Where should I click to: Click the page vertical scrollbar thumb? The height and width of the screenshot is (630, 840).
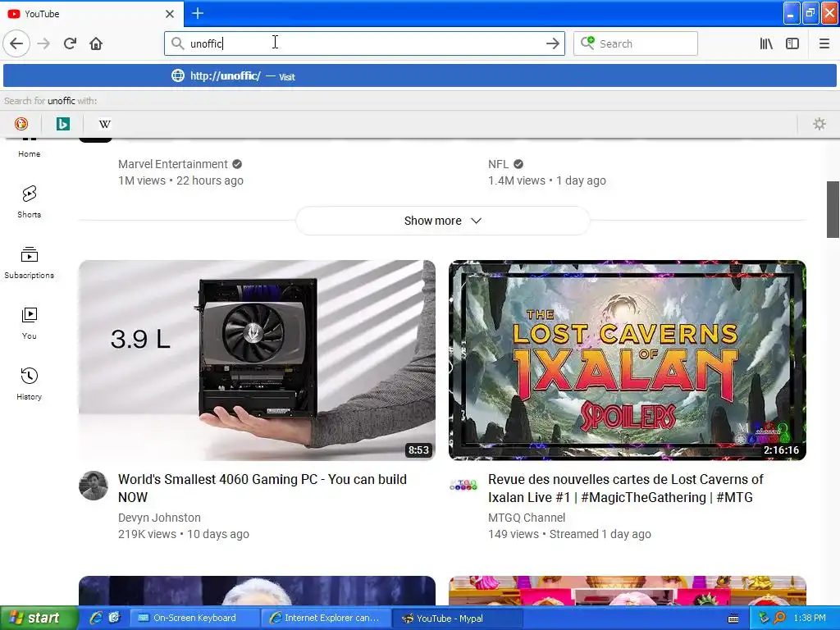click(833, 209)
